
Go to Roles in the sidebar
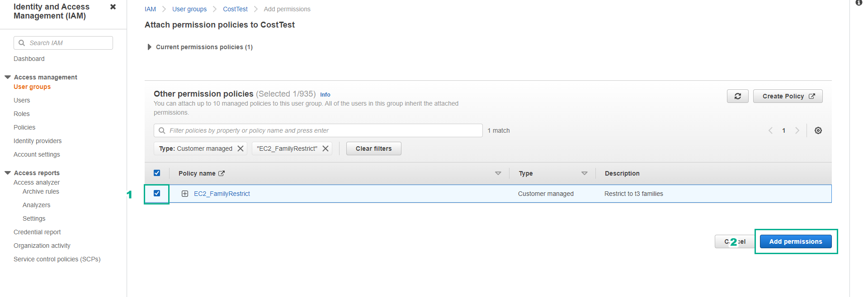22,114
